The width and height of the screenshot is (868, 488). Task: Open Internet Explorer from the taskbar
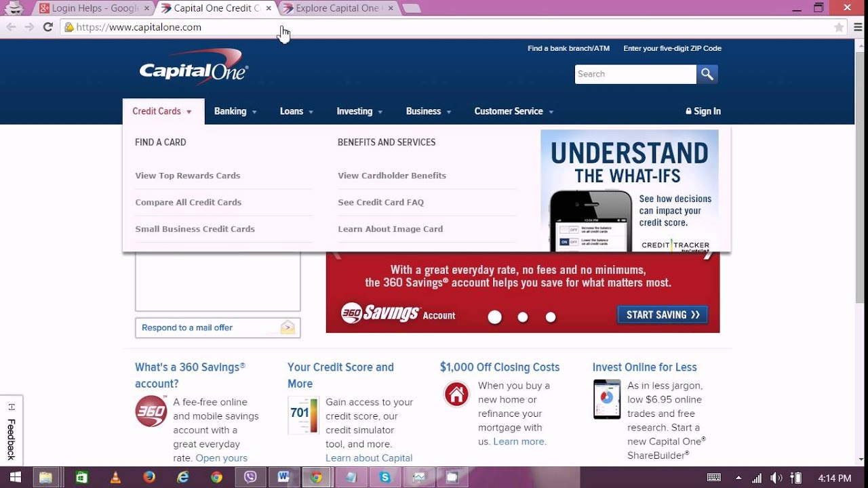click(x=183, y=477)
